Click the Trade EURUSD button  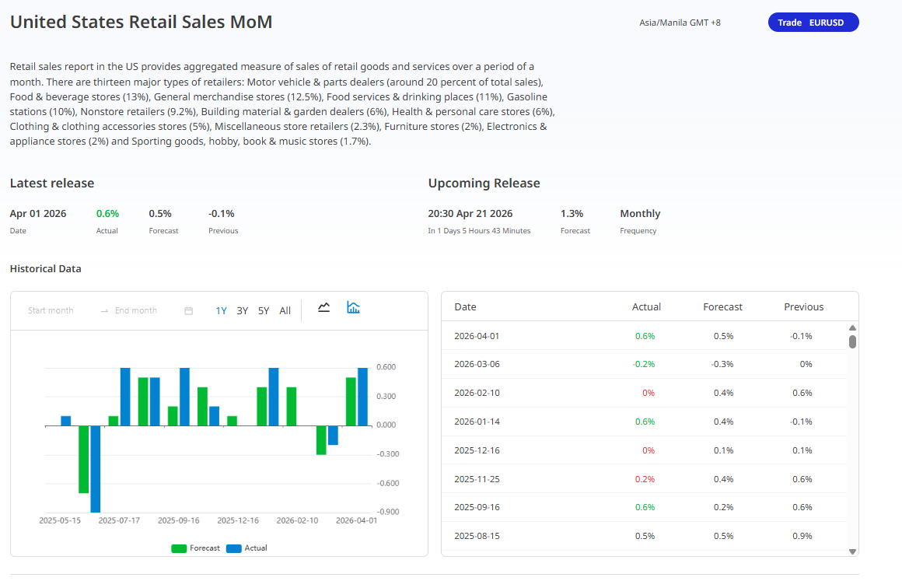(x=813, y=23)
